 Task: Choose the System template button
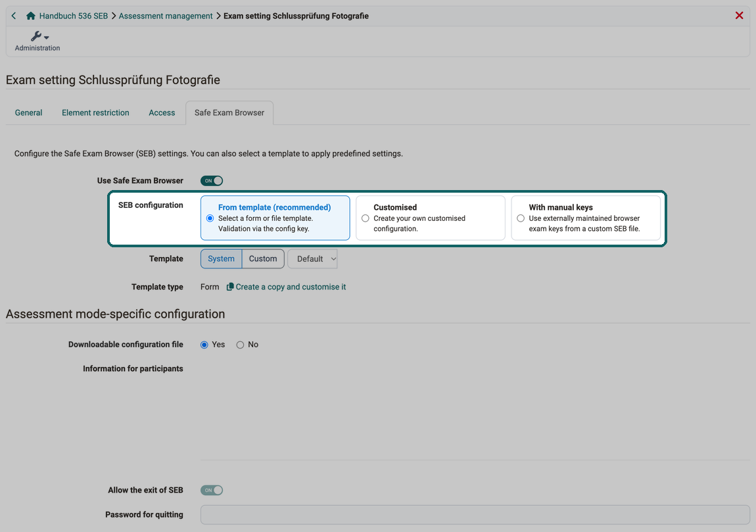tap(222, 258)
